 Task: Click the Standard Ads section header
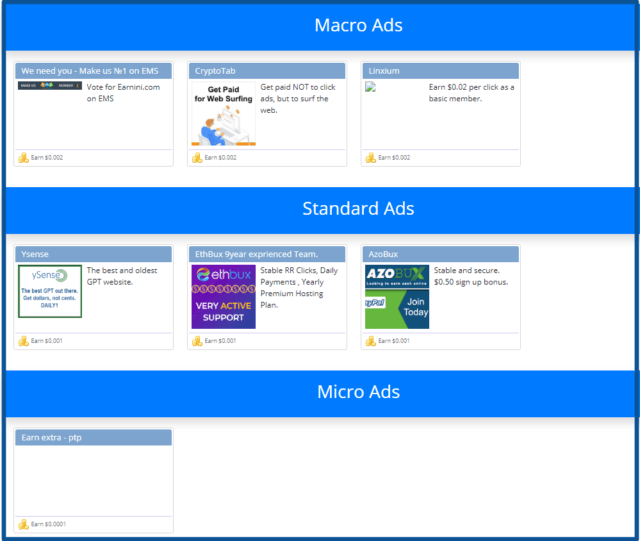358,209
